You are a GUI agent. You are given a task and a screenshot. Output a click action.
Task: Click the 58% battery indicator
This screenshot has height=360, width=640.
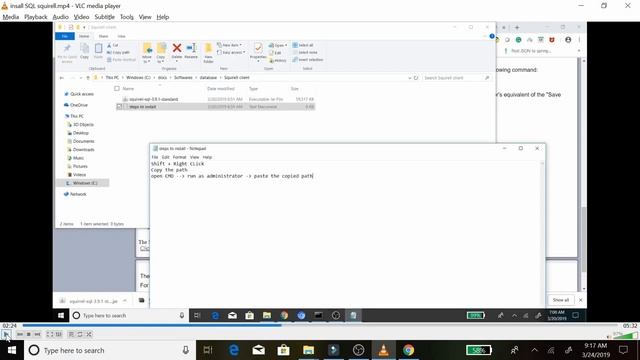click(x=479, y=350)
